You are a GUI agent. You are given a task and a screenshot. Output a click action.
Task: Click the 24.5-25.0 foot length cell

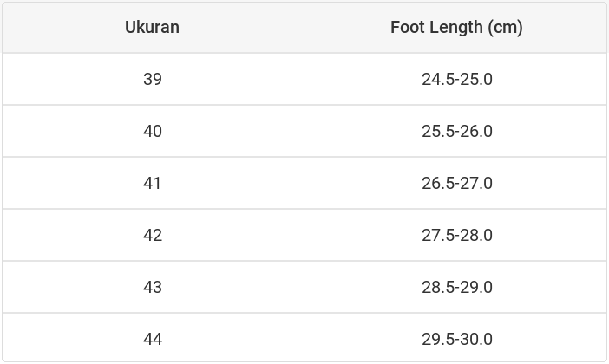(457, 79)
